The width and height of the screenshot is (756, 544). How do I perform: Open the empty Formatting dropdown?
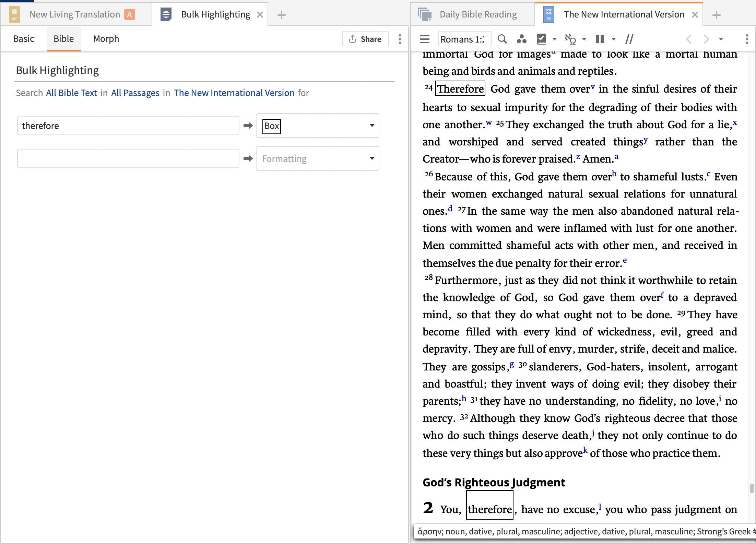[318, 158]
